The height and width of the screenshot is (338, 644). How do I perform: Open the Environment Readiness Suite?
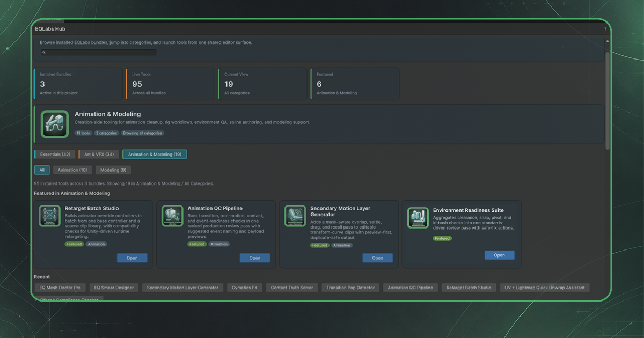tap(500, 255)
